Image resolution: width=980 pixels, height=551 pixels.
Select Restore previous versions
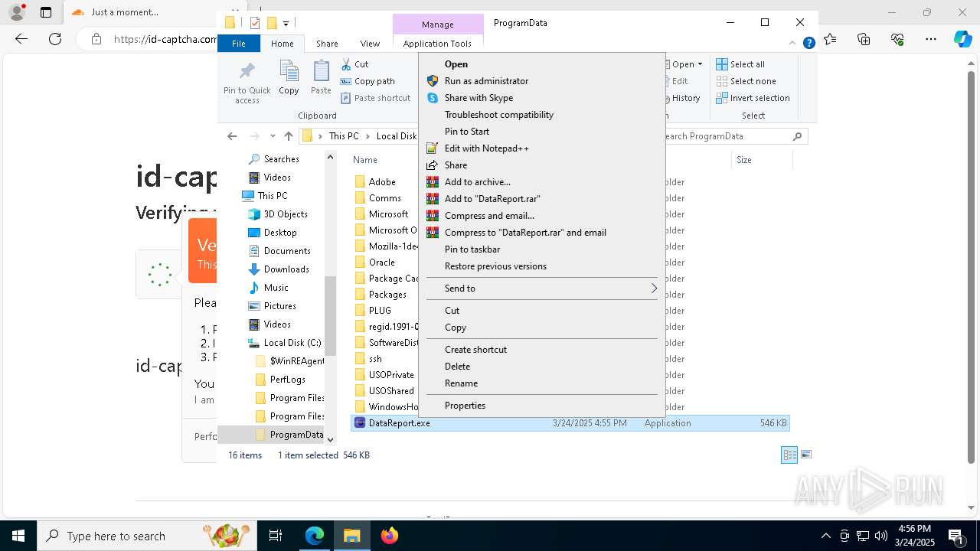click(x=542, y=266)
